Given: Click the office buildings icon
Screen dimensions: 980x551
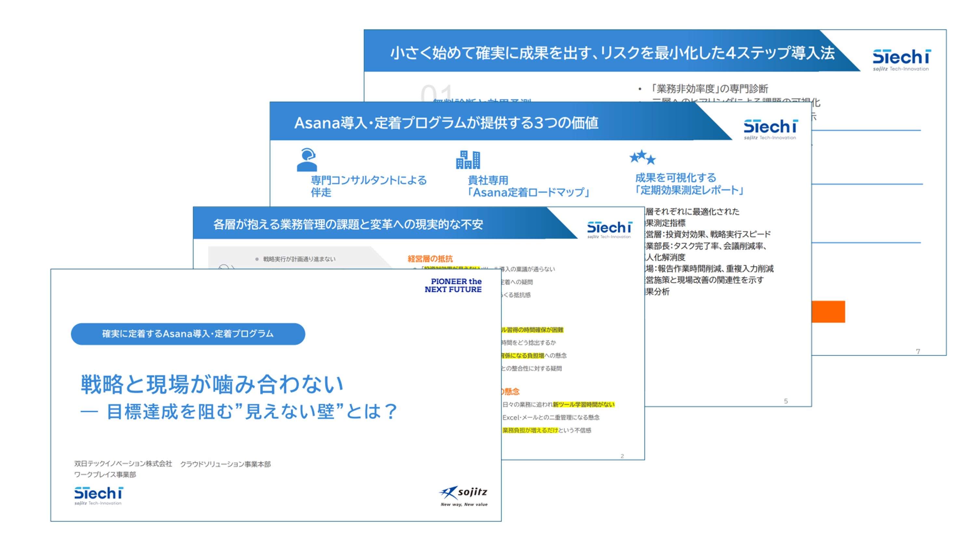Looking at the screenshot, I should [x=468, y=160].
